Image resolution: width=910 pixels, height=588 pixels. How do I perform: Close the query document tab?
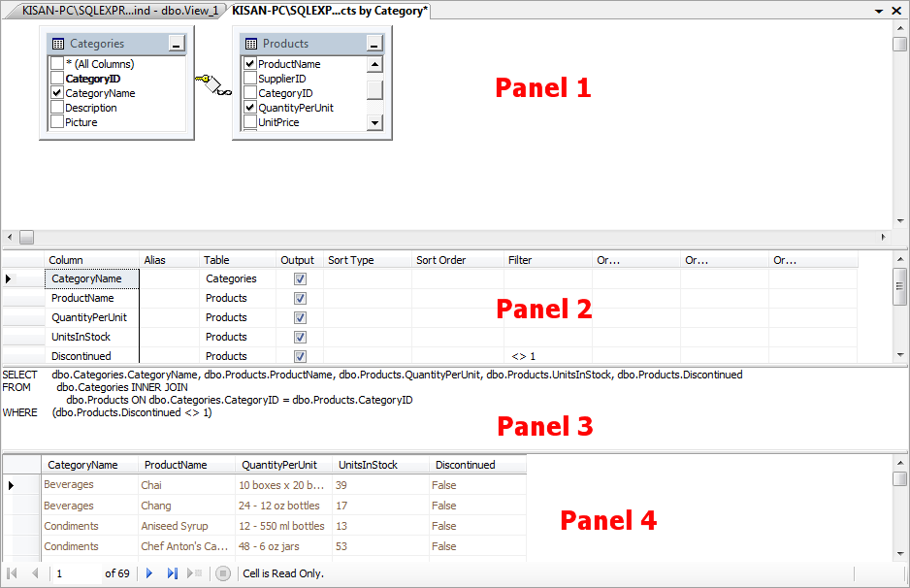tap(896, 11)
